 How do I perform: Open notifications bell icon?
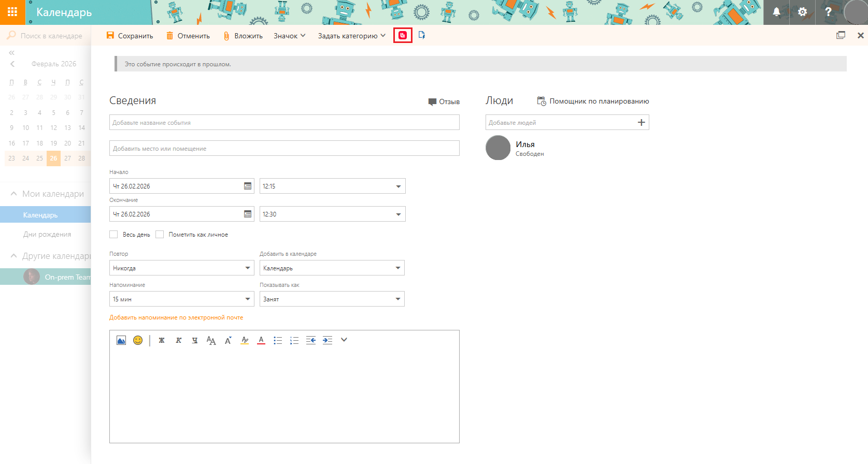(x=776, y=12)
